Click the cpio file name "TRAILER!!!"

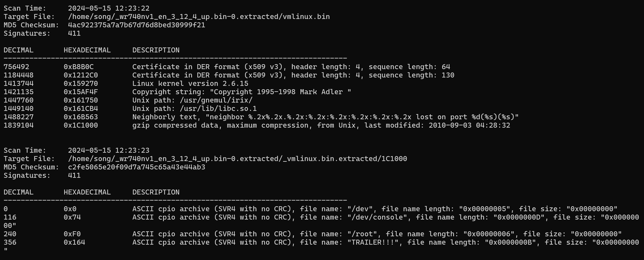[373, 243]
